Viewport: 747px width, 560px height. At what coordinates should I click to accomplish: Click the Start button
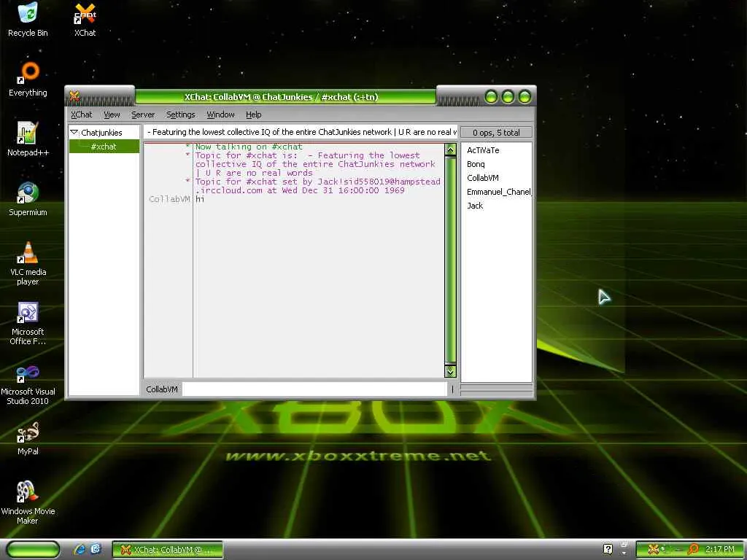tap(34, 550)
